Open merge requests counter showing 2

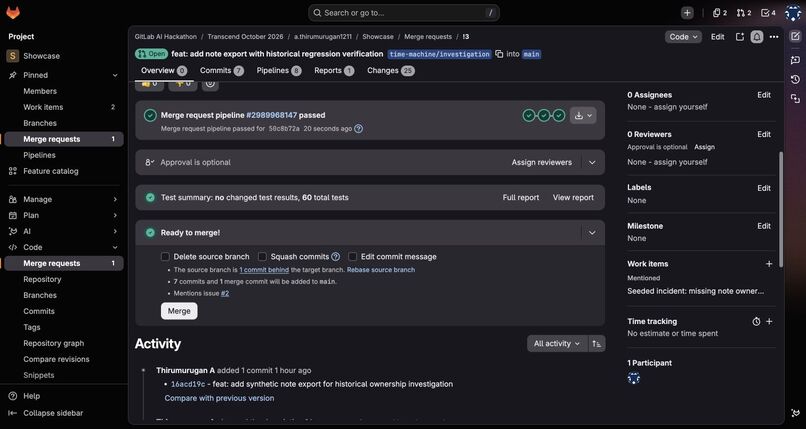(x=744, y=13)
